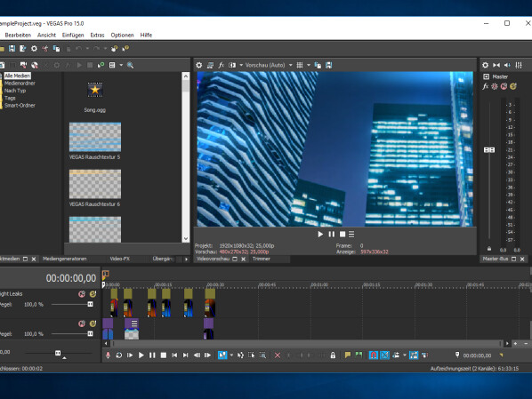Expand overlays grid dropdown arrow in preview
Image resolution: width=532 pixels, height=399 pixels.
[309, 65]
